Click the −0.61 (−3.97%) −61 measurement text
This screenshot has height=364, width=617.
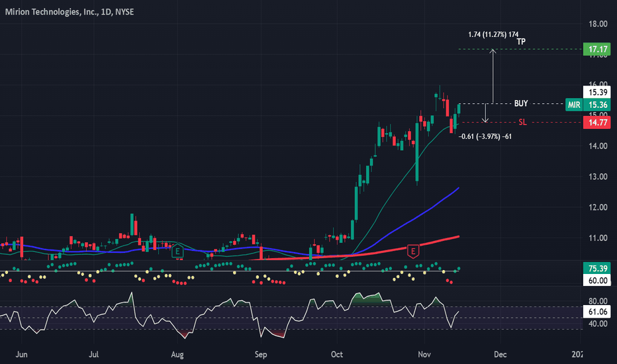485,136
